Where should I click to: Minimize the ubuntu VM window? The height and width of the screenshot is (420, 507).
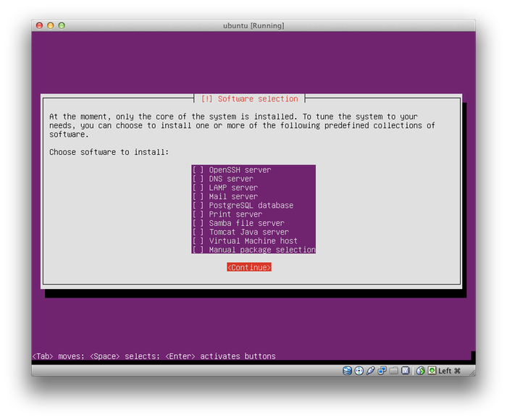click(51, 25)
